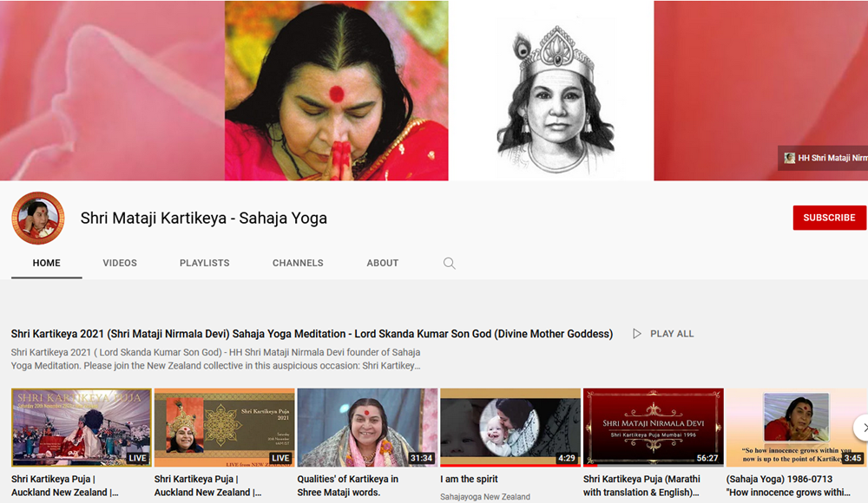Play the live video with gold mandala thumbnail
The height and width of the screenshot is (503, 868).
(224, 427)
